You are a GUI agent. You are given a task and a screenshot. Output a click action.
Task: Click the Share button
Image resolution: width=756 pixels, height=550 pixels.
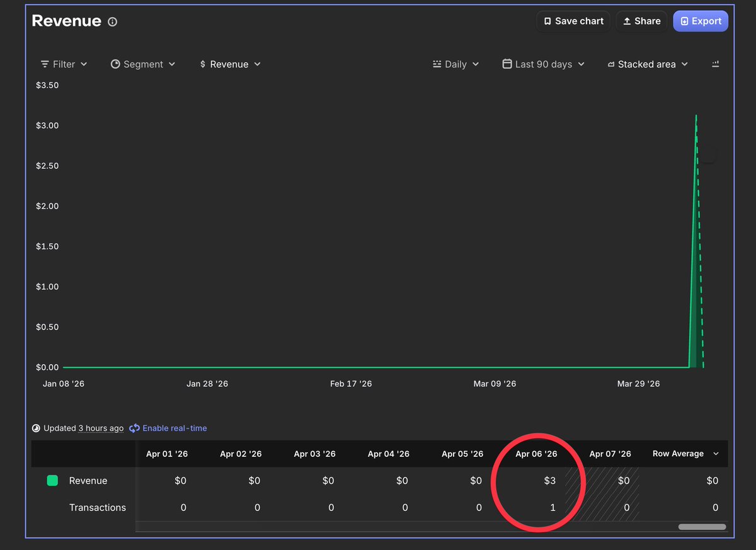point(641,21)
